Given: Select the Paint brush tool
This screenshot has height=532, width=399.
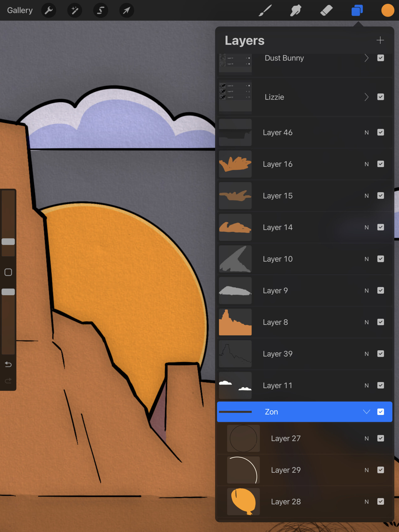Looking at the screenshot, I should click(265, 10).
